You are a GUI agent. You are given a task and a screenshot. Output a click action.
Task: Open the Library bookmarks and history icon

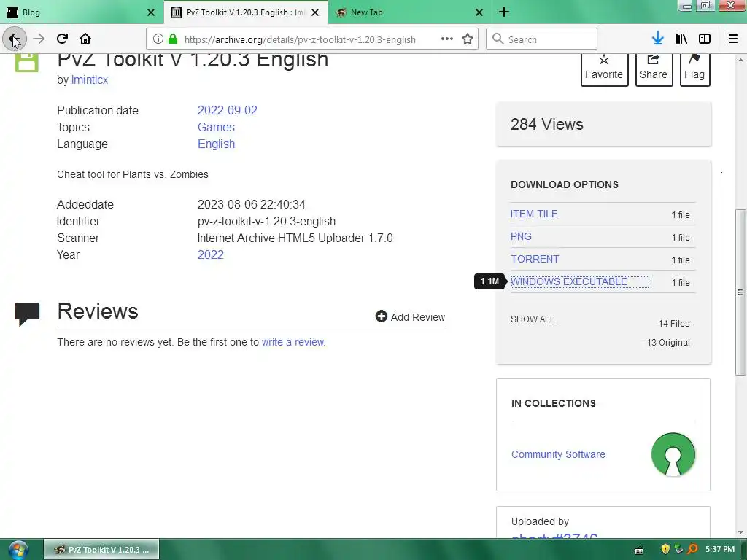[681, 39]
